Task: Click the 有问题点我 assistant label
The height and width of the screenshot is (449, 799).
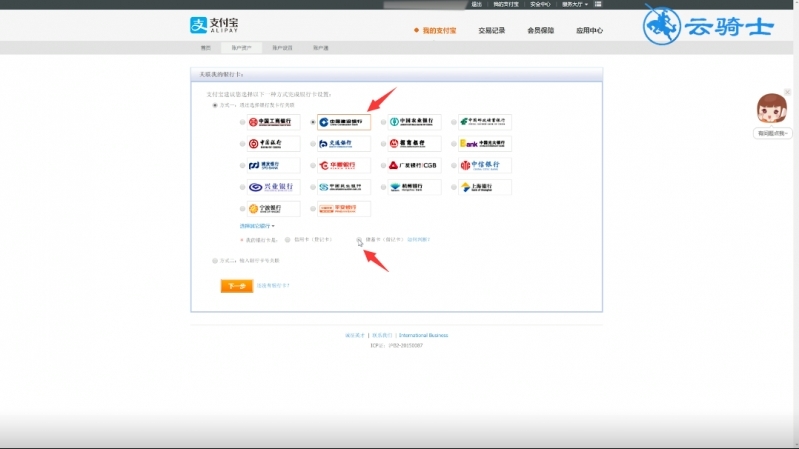Action: pyautogui.click(x=773, y=133)
